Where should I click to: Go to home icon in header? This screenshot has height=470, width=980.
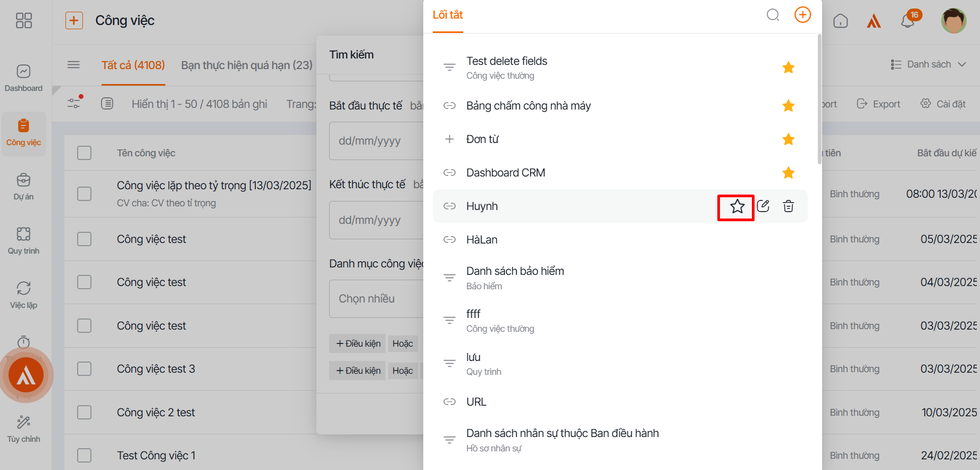(x=841, y=21)
